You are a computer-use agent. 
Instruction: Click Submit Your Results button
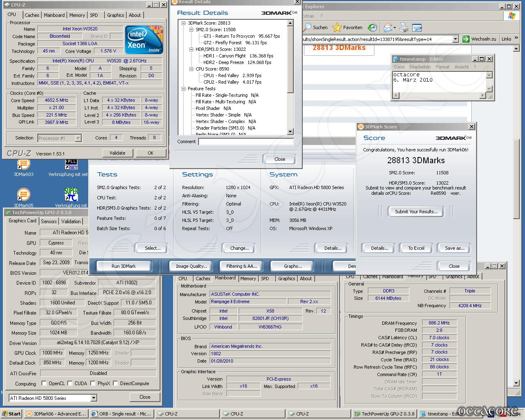tap(416, 212)
